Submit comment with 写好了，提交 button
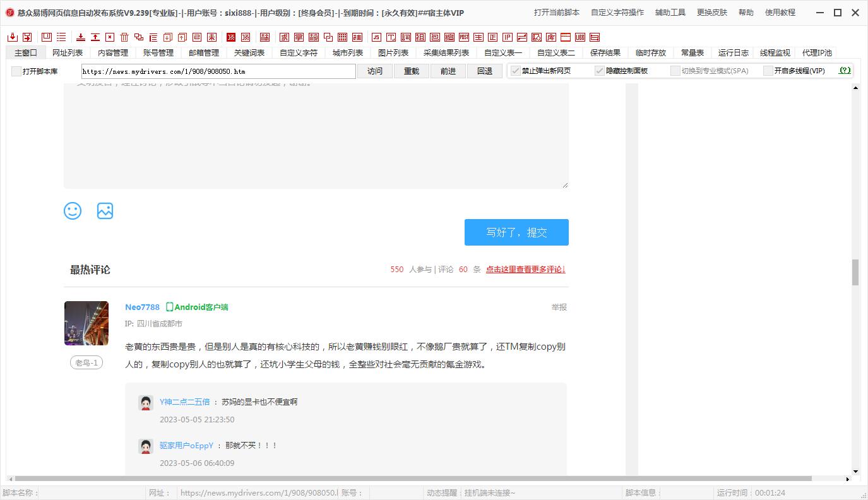 coord(516,232)
